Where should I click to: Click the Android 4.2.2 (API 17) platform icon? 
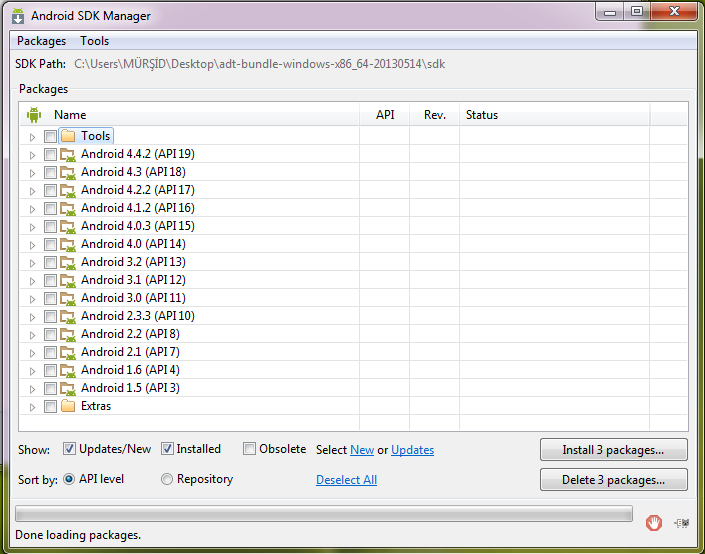coord(68,190)
